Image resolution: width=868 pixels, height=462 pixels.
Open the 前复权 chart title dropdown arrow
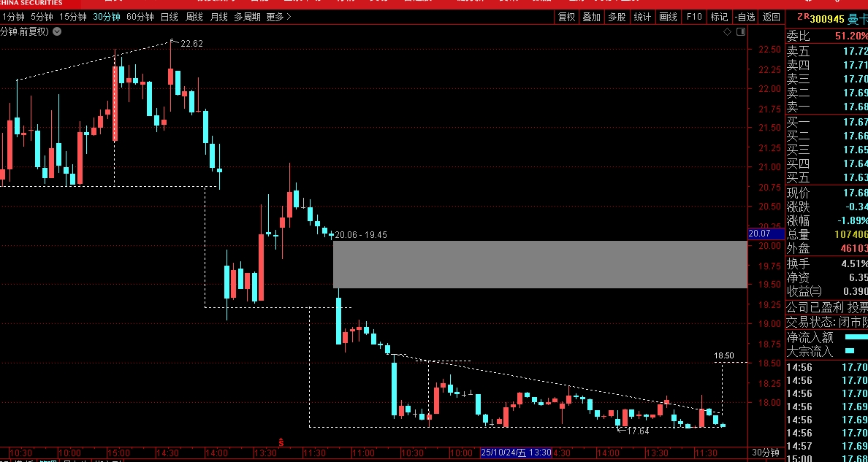click(x=57, y=31)
